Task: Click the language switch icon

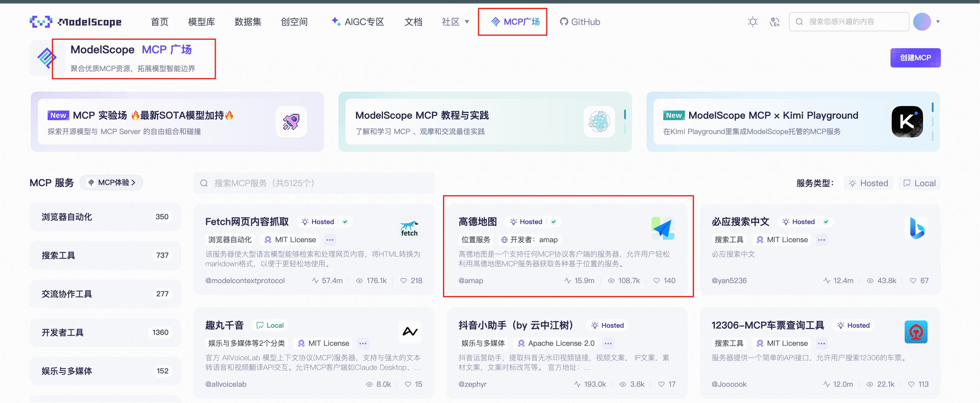Action: pyautogui.click(x=774, y=22)
